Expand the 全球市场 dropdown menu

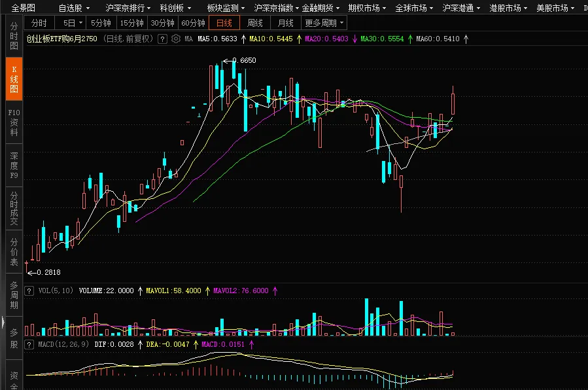(414, 8)
